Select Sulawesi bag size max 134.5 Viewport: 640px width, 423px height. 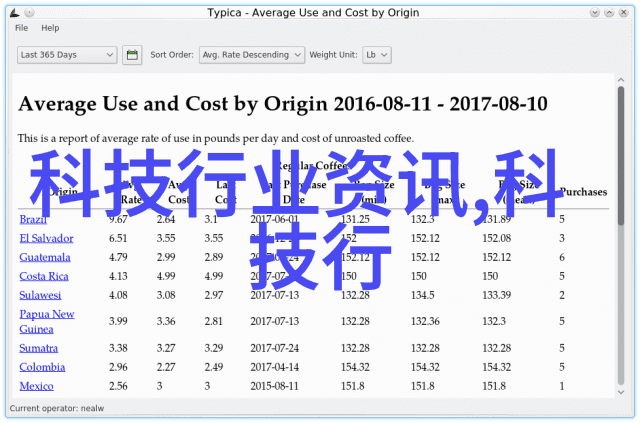point(422,295)
